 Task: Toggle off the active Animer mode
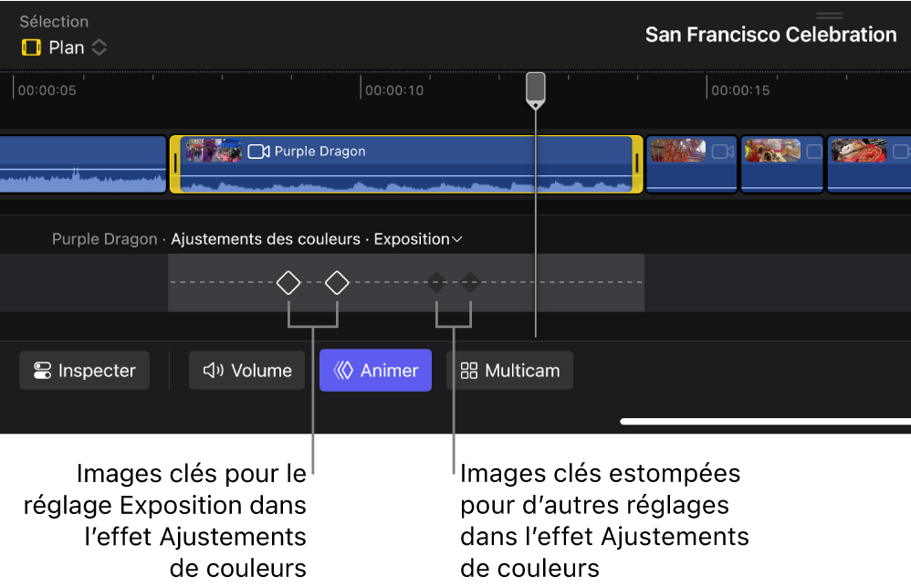click(375, 370)
